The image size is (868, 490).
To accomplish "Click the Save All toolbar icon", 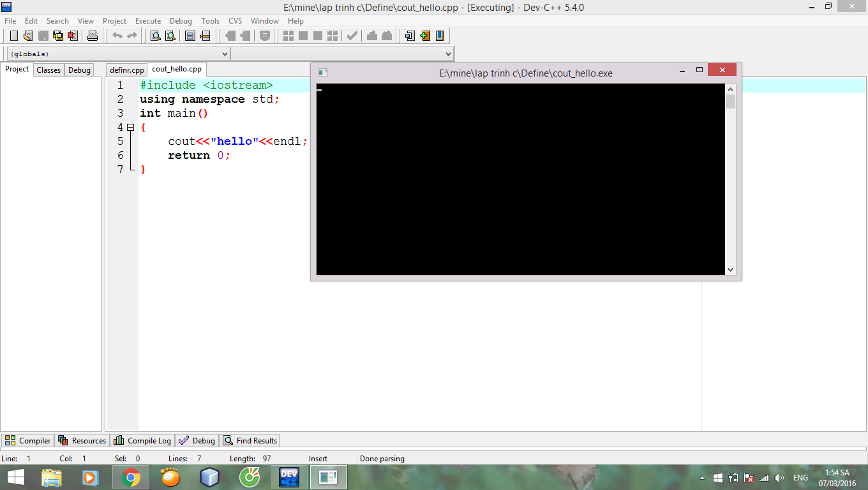I will (x=58, y=36).
